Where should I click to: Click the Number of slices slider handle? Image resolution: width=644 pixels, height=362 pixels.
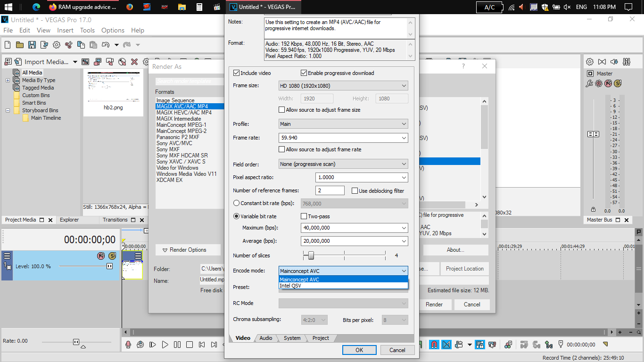click(x=310, y=255)
